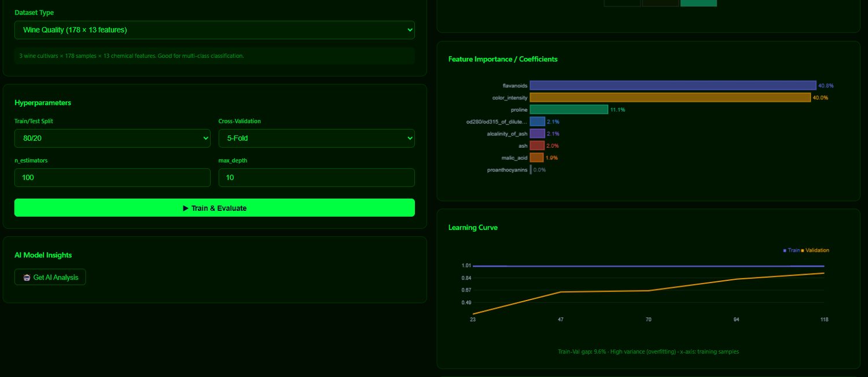Click the green highlighted cell at top
The width and height of the screenshot is (868, 377).
(x=698, y=3)
